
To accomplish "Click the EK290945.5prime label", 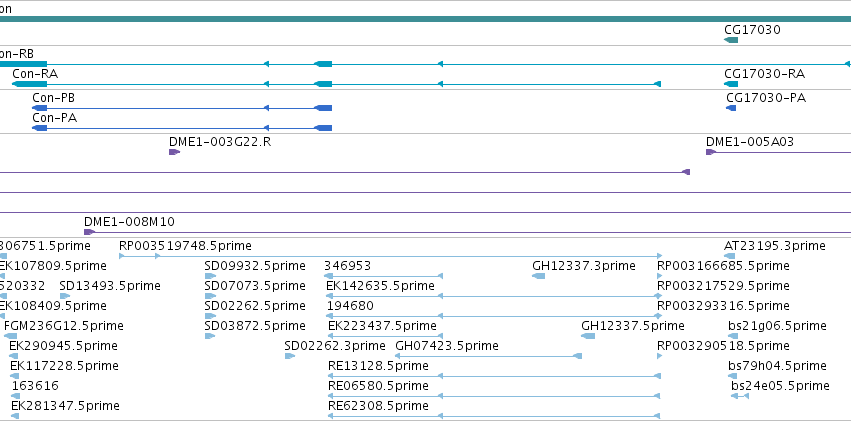I will pyautogui.click(x=63, y=346).
